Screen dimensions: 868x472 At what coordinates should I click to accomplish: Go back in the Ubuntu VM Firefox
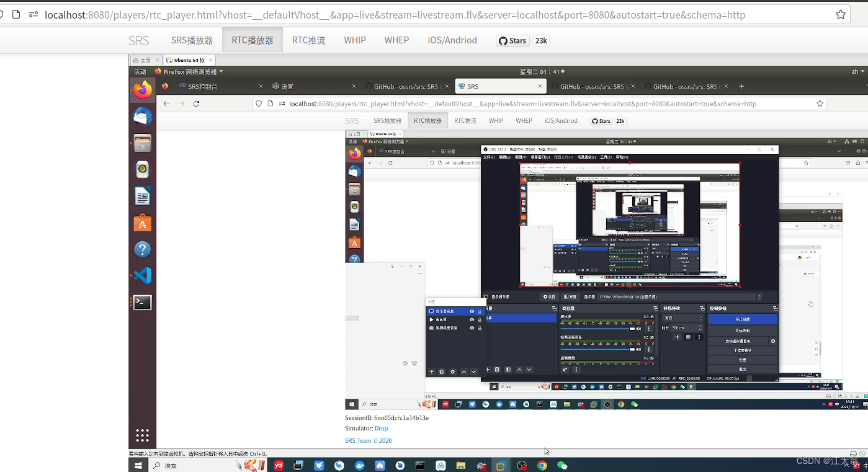[166, 104]
